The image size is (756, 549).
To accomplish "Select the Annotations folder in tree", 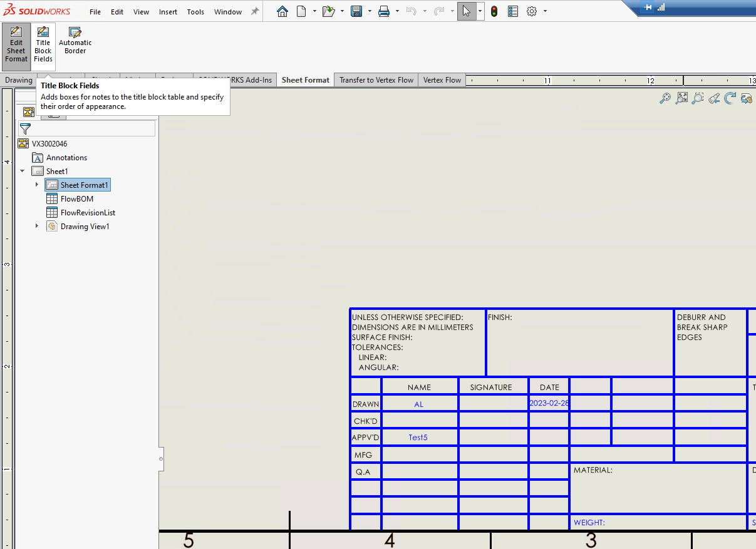I will [66, 158].
